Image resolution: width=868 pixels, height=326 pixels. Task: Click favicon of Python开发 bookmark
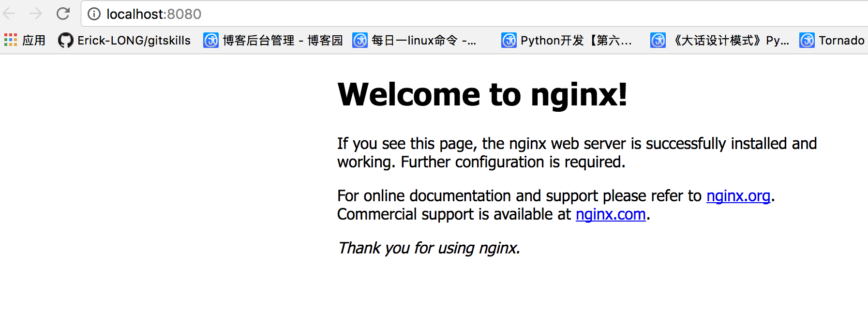[509, 40]
